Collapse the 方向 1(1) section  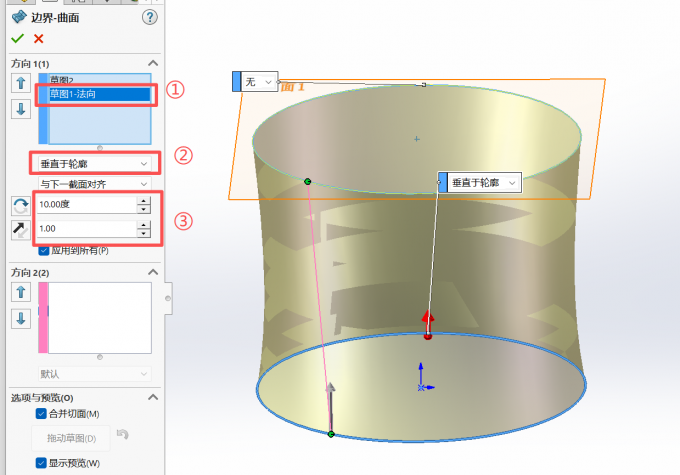153,63
